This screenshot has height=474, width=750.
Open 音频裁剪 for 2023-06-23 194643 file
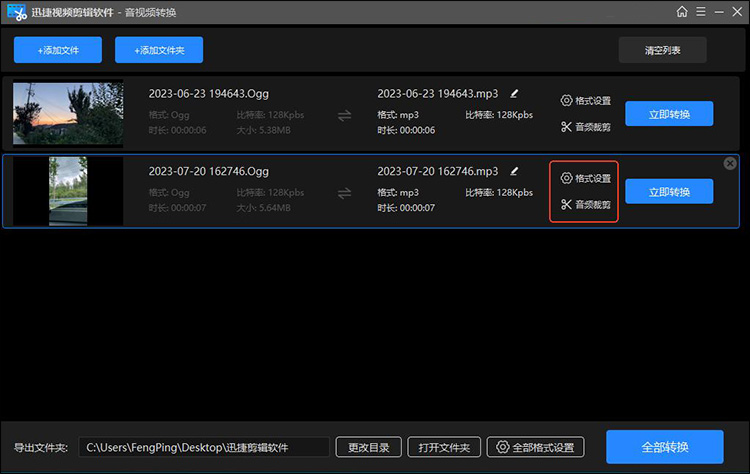[585, 127]
